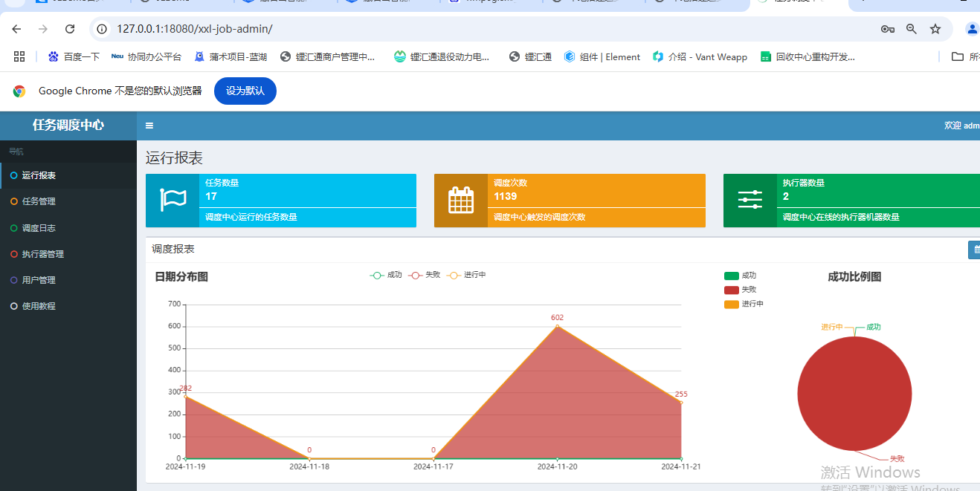
Task: Click the browser address bar URL
Action: pos(195,29)
